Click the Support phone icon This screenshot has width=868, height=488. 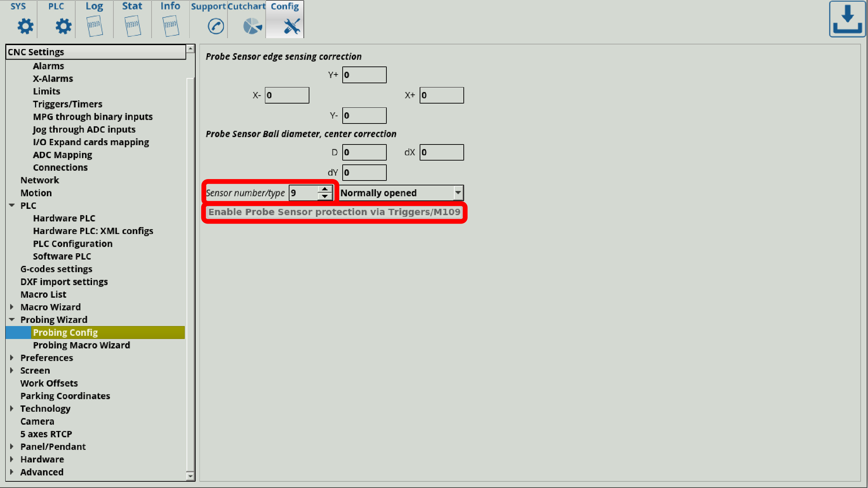pos(216,26)
